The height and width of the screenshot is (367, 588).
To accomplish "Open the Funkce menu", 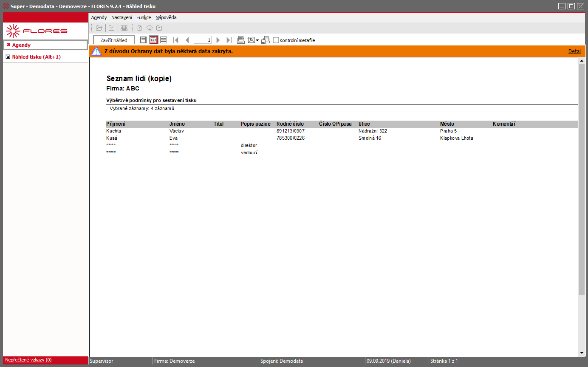I will (x=144, y=17).
